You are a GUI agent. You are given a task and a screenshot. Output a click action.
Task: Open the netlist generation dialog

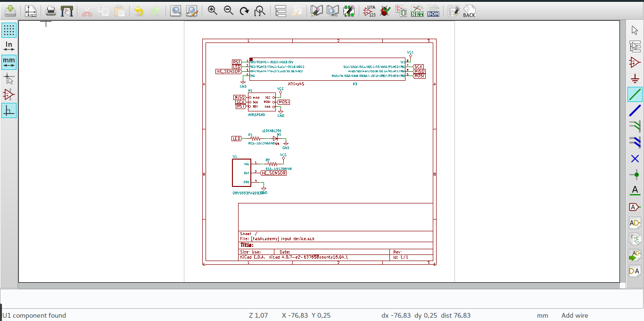pyautogui.click(x=416, y=10)
